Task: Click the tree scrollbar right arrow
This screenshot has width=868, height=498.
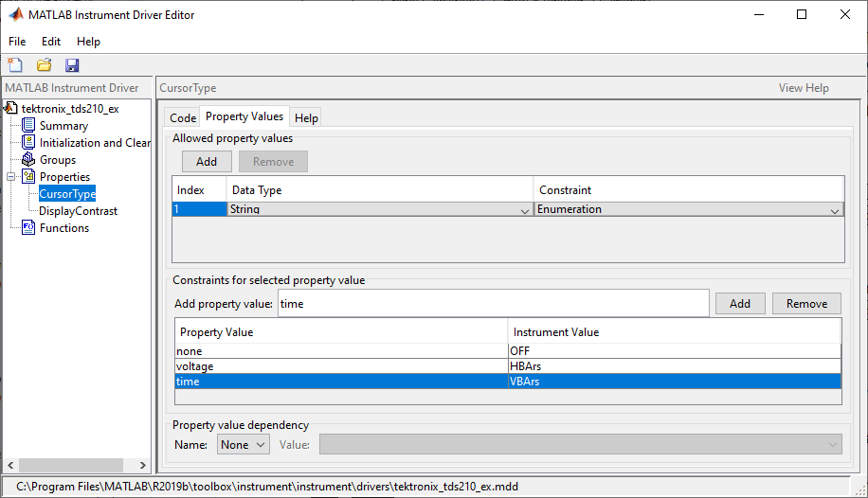Action: [x=143, y=465]
